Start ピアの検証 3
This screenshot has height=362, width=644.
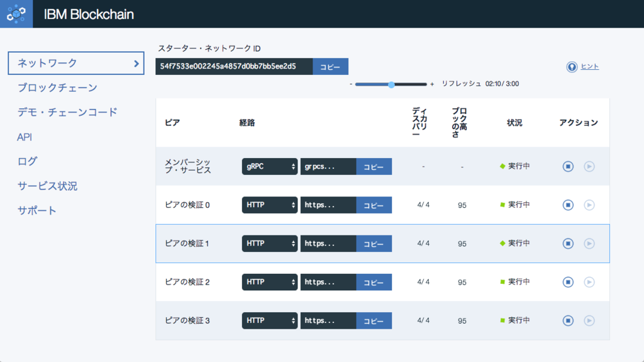point(589,320)
